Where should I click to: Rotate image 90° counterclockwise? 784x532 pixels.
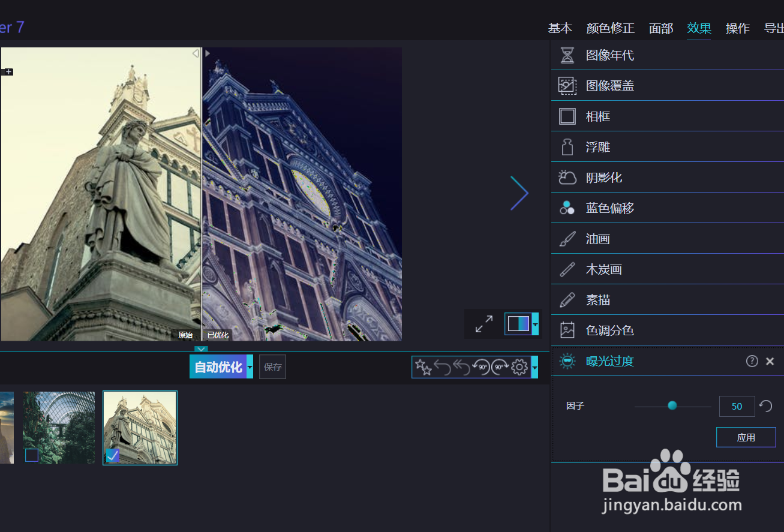click(482, 367)
